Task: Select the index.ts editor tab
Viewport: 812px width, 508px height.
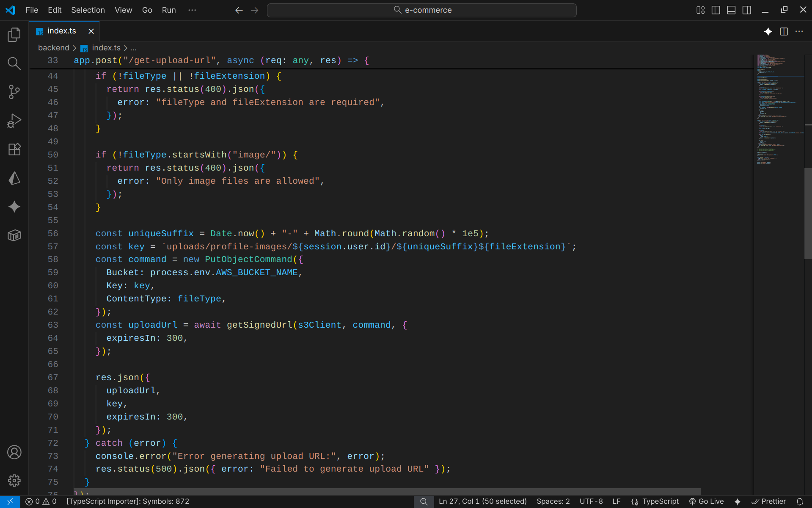Action: 62,31
